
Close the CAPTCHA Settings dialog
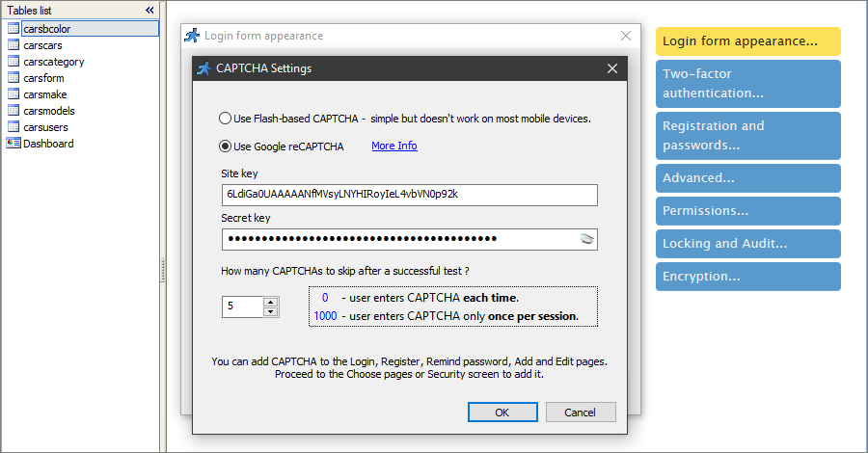click(612, 68)
